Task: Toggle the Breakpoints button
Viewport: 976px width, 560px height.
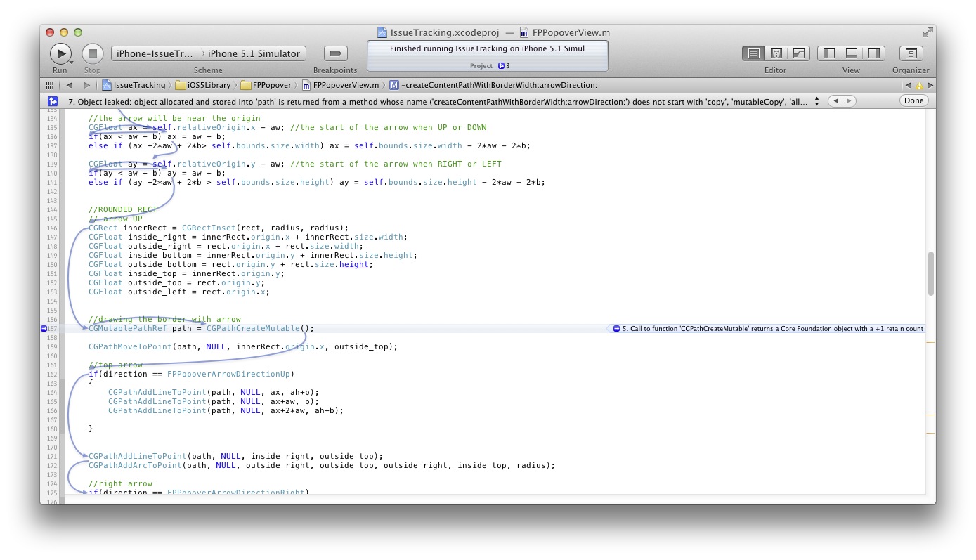Action: (x=335, y=53)
